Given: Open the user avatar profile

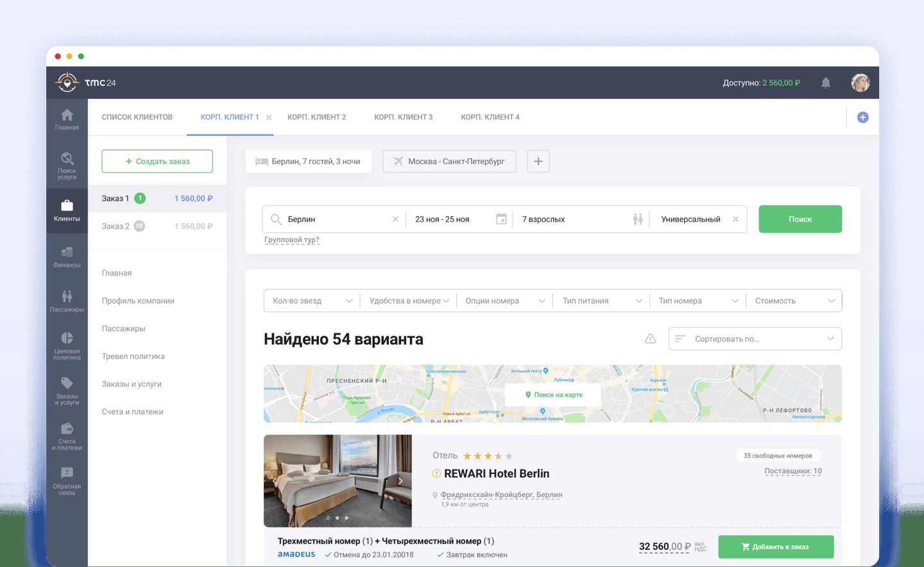Looking at the screenshot, I should click(860, 83).
